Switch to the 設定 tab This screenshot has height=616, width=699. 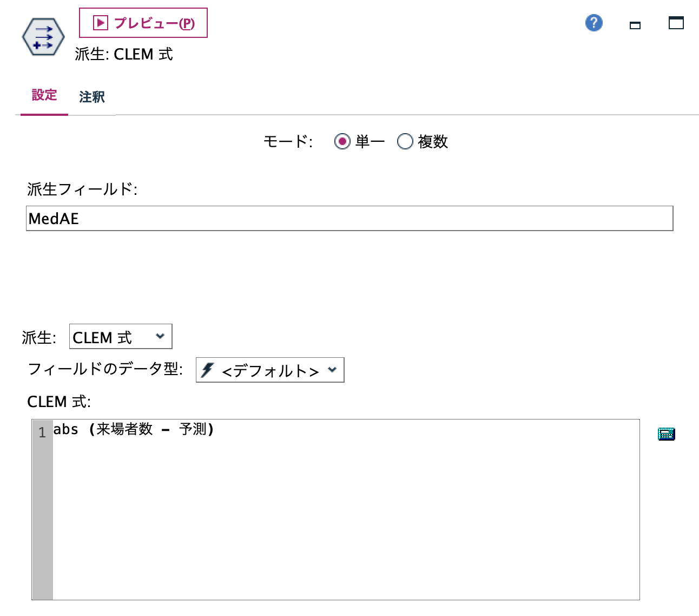pyautogui.click(x=44, y=96)
